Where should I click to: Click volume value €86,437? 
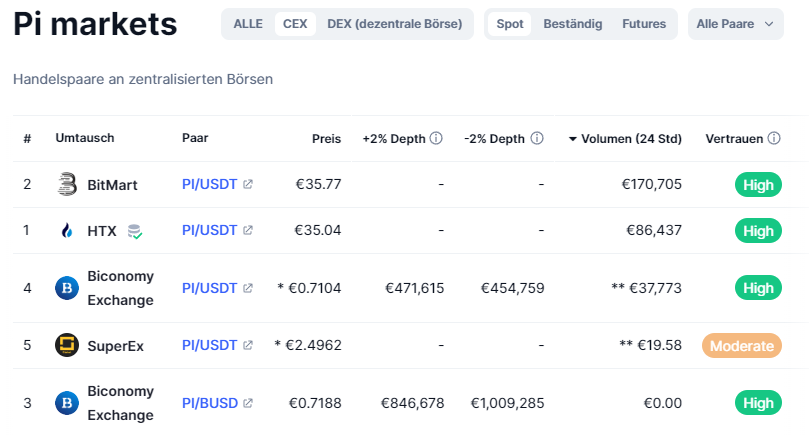tap(654, 230)
